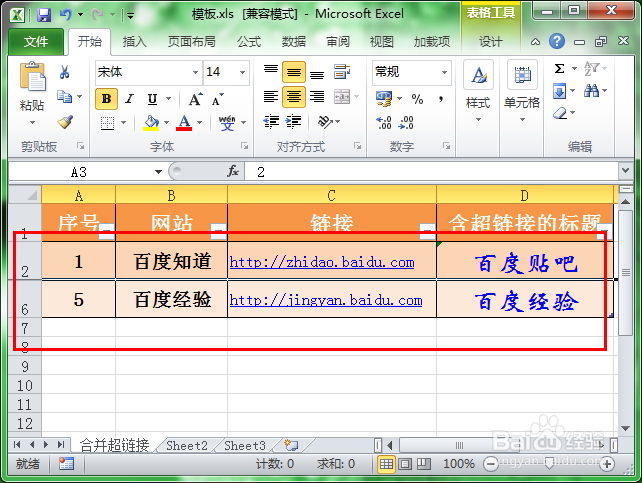
Task: Click the Paste clipboard icon
Action: 32,77
